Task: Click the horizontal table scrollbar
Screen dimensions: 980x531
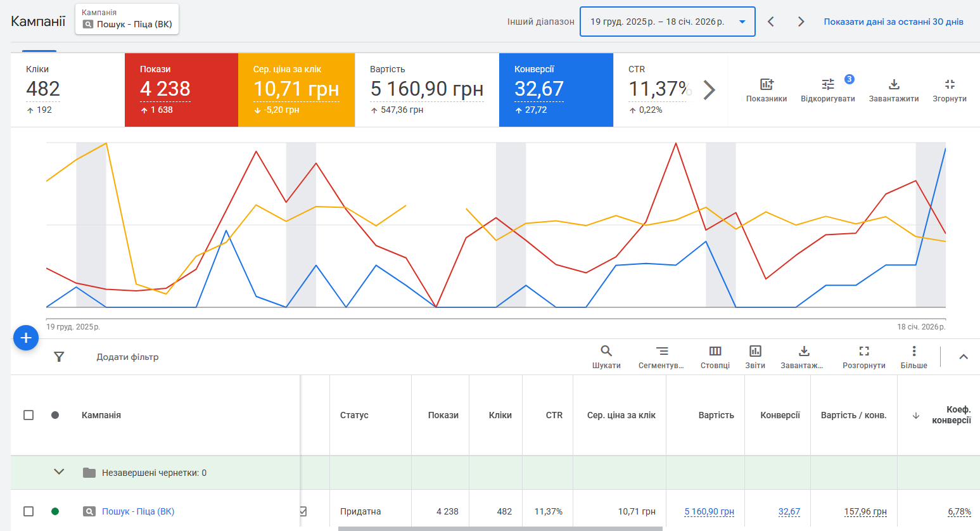Action: (500, 528)
